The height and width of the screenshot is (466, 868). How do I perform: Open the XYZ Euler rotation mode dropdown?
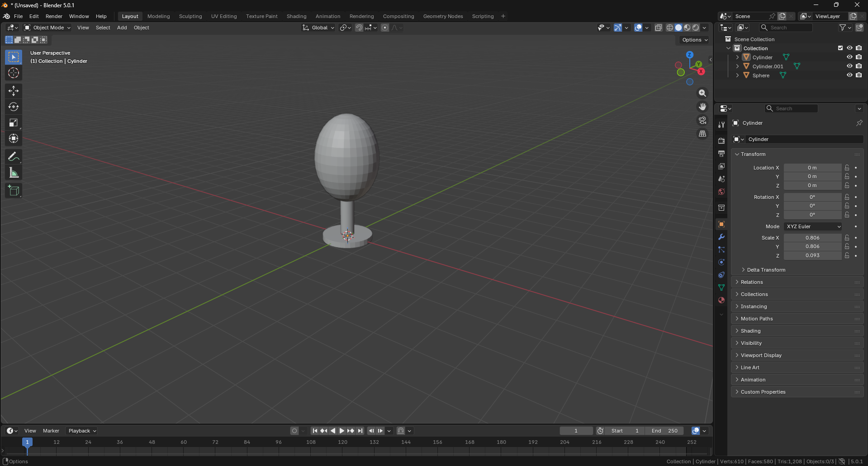click(x=813, y=226)
